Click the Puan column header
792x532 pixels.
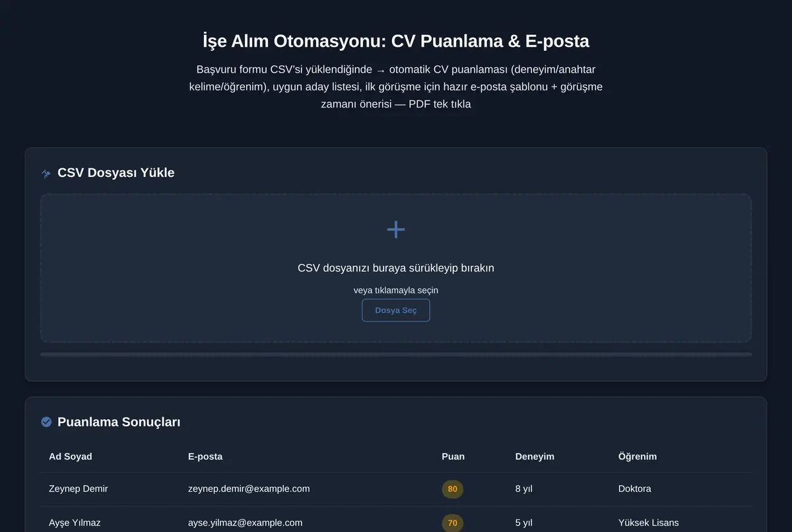click(453, 456)
